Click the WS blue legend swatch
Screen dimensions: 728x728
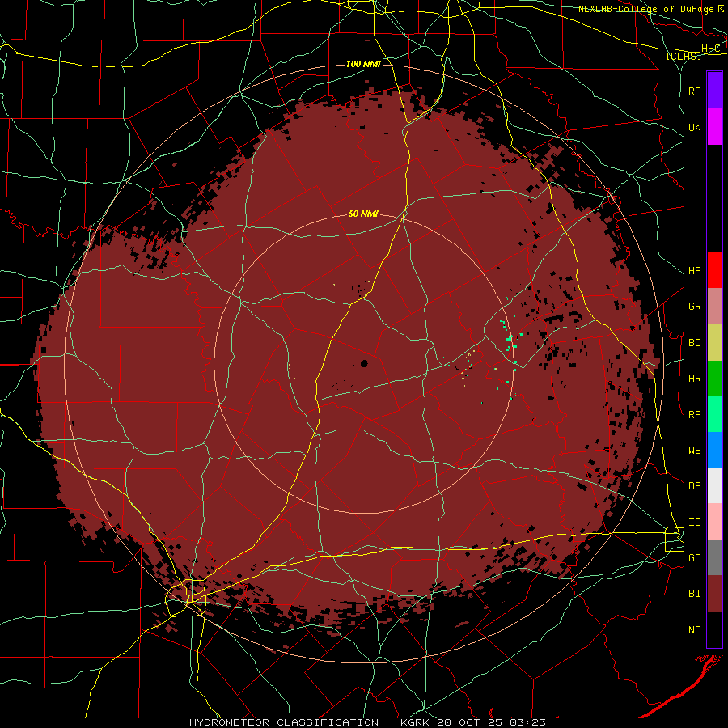tap(714, 450)
